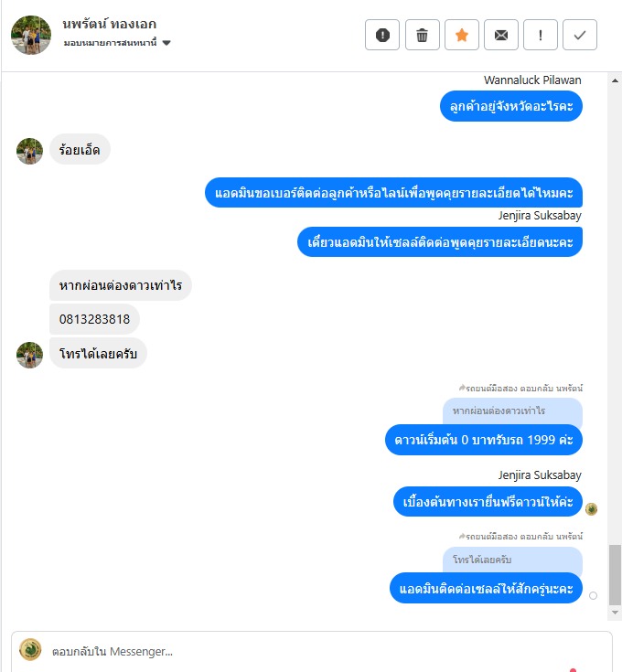Screen dimensions: 622x672
Task: Select the phone number 0813283818 message
Action: click(94, 319)
